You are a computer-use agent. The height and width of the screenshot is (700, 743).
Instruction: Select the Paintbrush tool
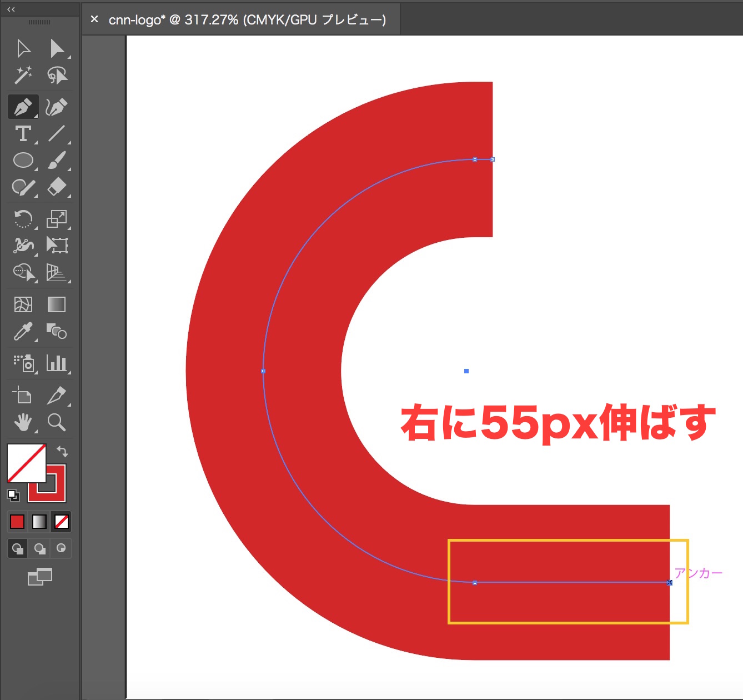57,160
